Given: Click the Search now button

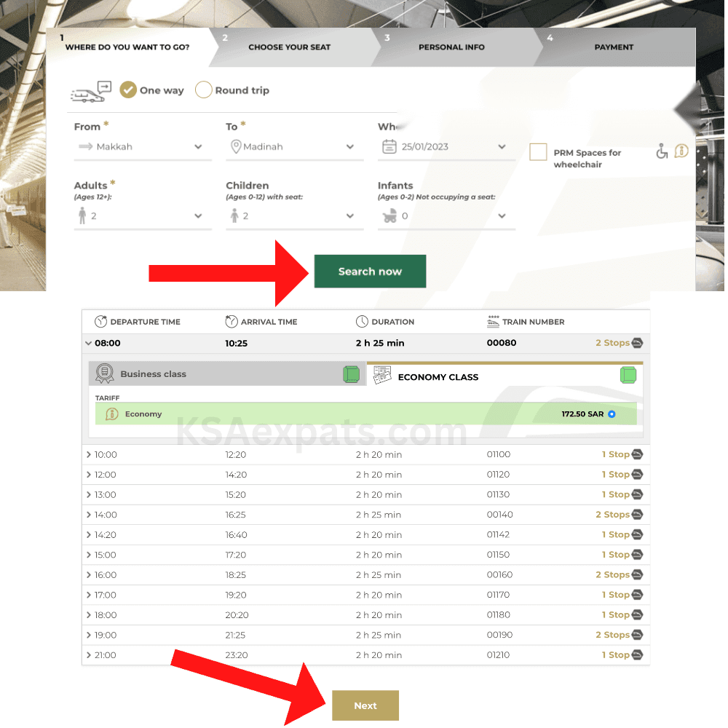Looking at the screenshot, I should click(x=370, y=271).
